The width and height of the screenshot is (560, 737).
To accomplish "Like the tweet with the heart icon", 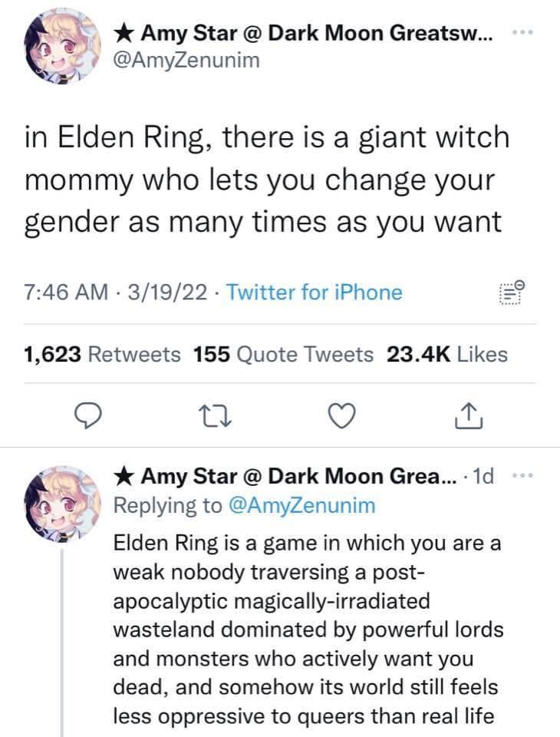I will tap(342, 416).
